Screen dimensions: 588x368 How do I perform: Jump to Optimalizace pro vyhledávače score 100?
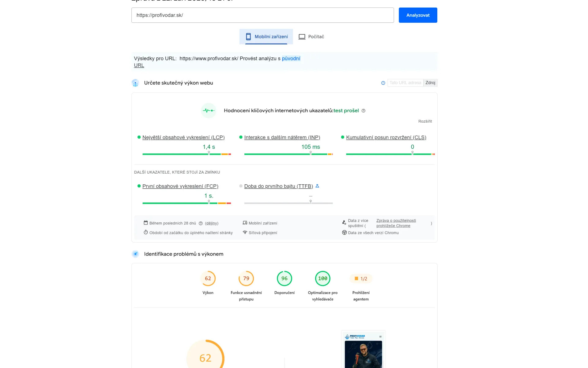(323, 278)
